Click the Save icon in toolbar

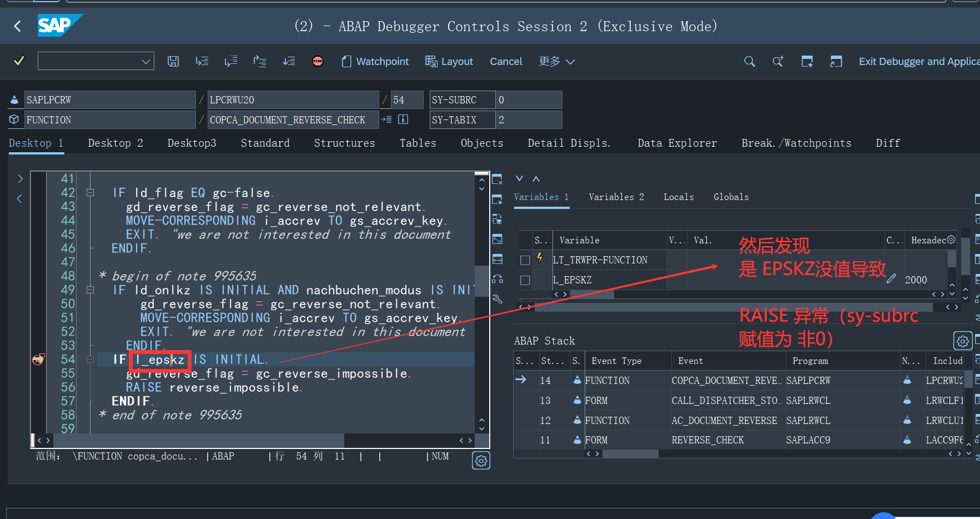[x=173, y=61]
